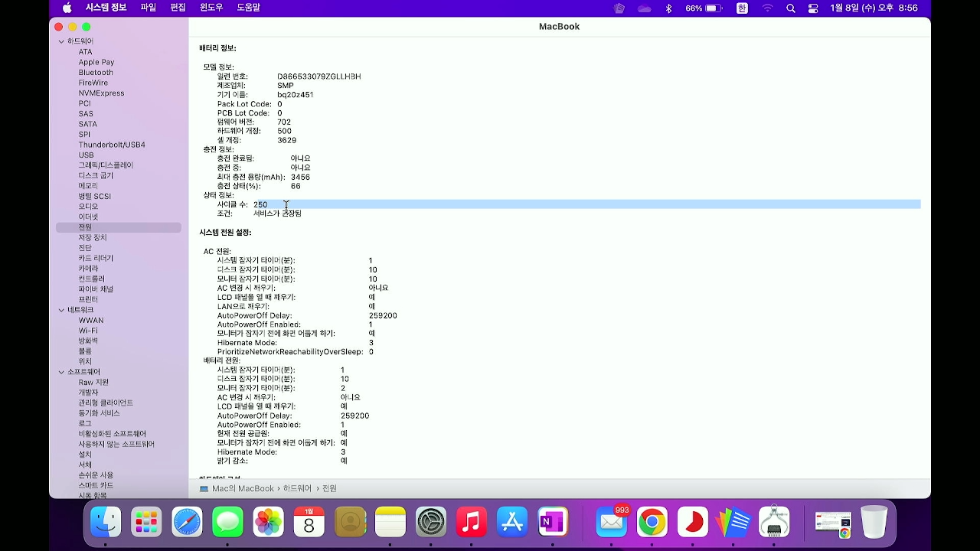This screenshot has width=980, height=551.
Task: Open the recent document thumbnail in Dock
Action: (x=833, y=523)
